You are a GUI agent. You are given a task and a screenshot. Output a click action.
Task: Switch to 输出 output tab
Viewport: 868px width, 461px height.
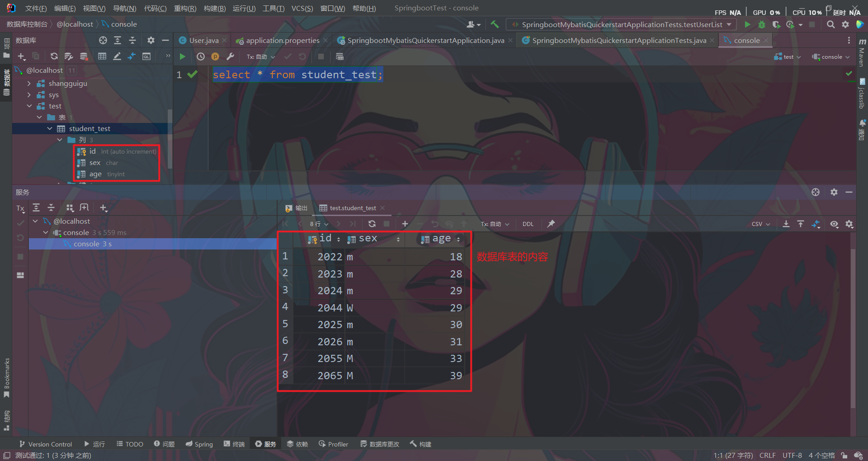click(297, 208)
